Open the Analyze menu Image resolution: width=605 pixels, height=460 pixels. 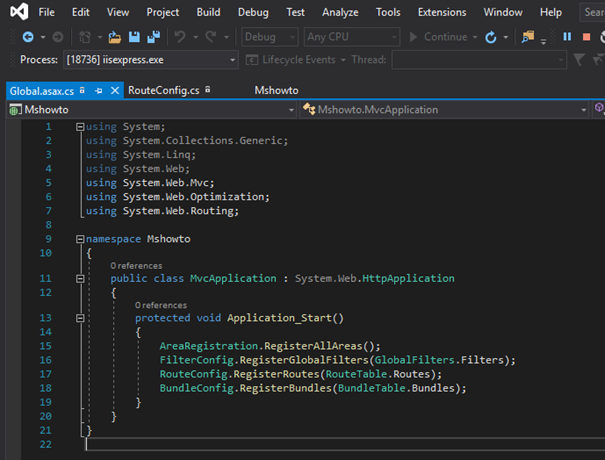[340, 12]
